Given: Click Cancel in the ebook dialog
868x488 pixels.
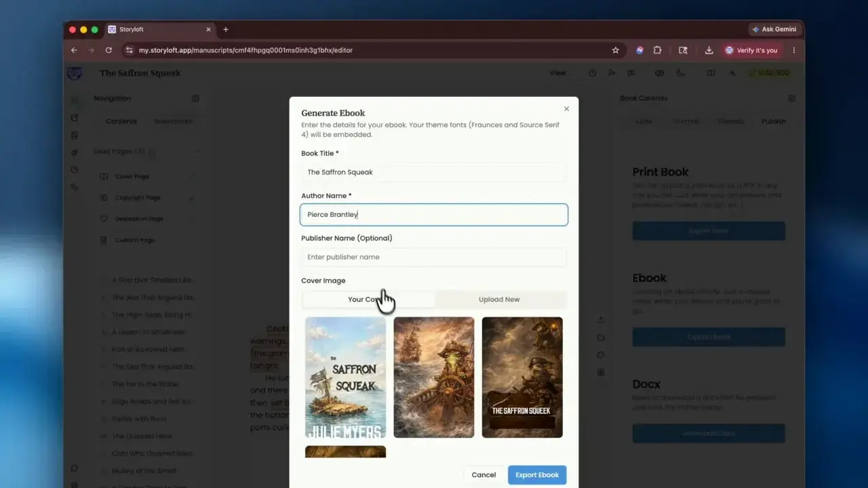Looking at the screenshot, I should pyautogui.click(x=484, y=474).
